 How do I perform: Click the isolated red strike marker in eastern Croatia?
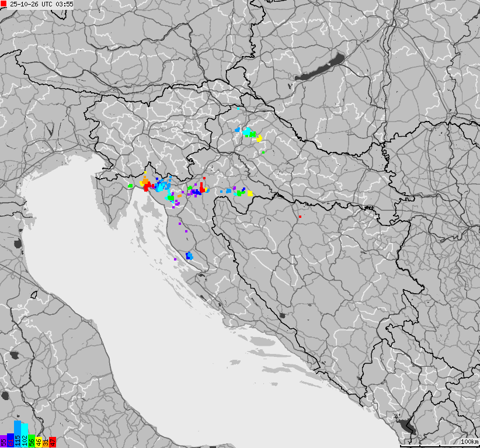pyautogui.click(x=300, y=217)
